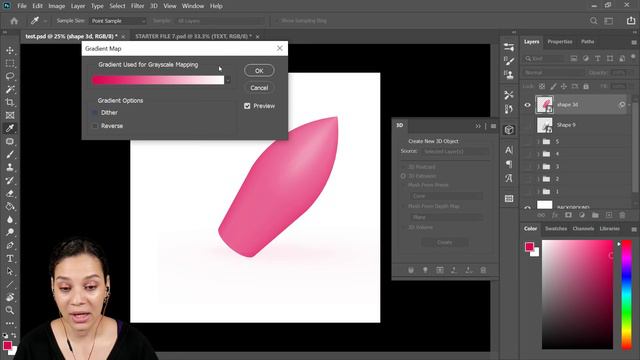Expand the 3D panel with double arrows

(478, 126)
